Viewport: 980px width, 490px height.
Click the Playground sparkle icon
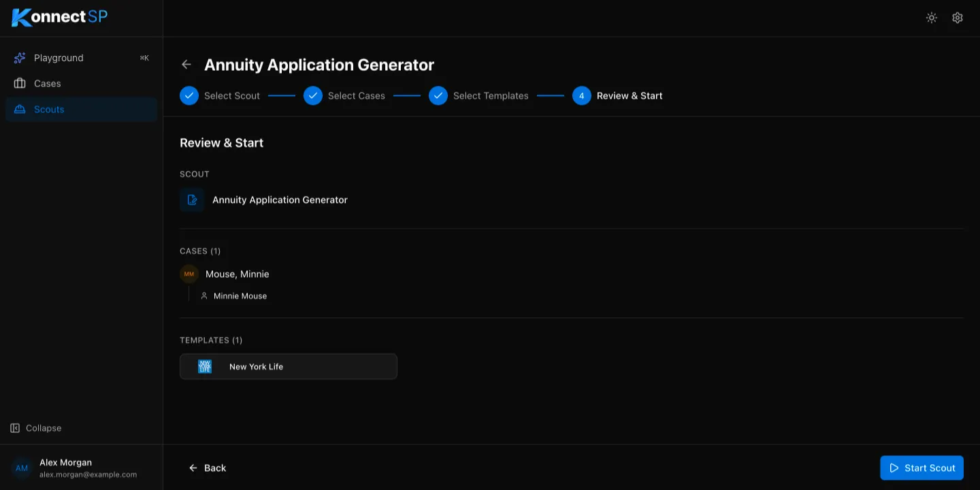tap(20, 58)
